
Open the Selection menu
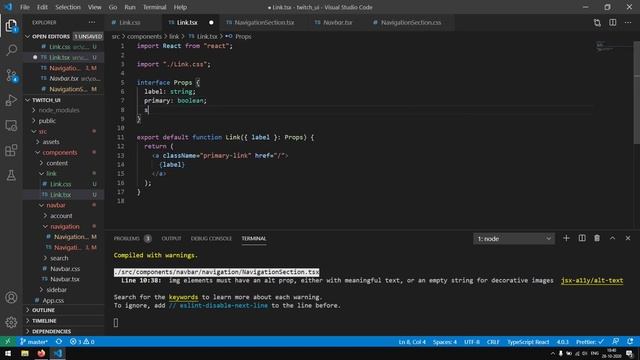pyautogui.click(x=68, y=7)
